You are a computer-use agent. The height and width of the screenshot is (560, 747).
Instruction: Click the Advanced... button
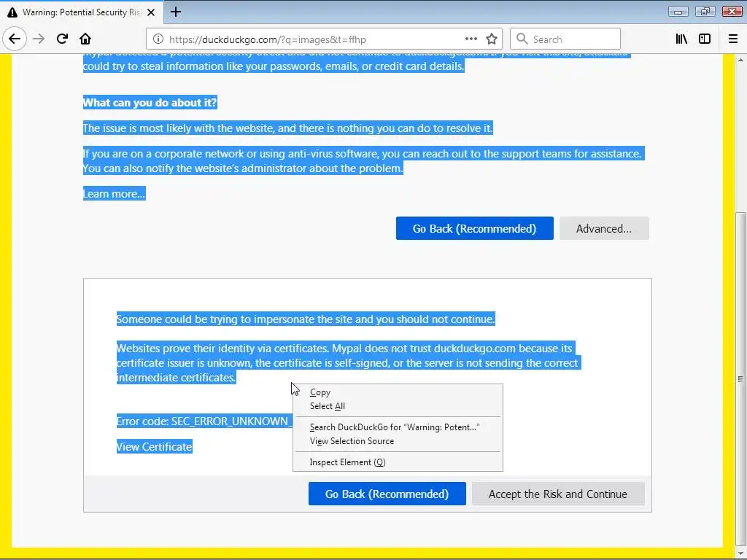[604, 228]
